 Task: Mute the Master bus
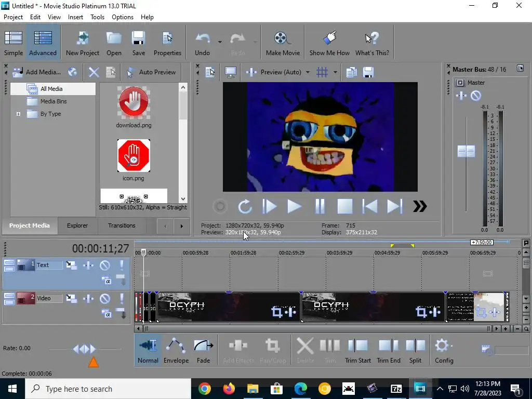coord(476,96)
